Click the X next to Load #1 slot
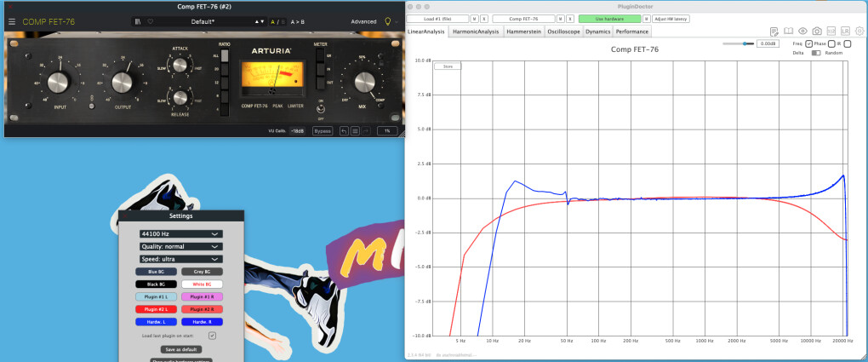Screen dimensions: 868x362 tap(484, 19)
